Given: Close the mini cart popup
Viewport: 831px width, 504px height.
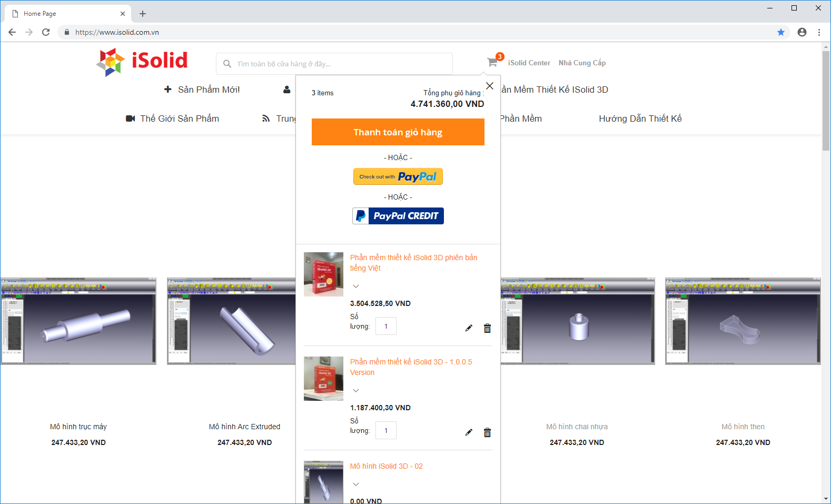Looking at the screenshot, I should coord(490,86).
